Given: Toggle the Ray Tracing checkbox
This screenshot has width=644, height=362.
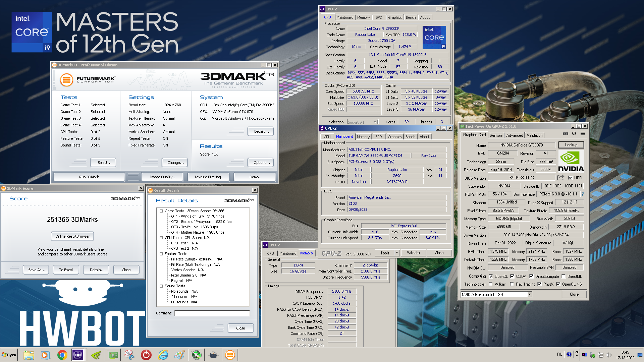Looking at the screenshot, I should pyautogui.click(x=512, y=284).
